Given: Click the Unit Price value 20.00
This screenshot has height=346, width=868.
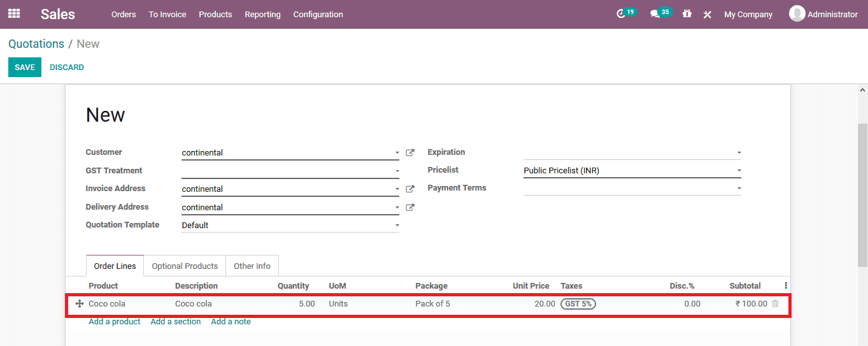Looking at the screenshot, I should coord(544,304).
